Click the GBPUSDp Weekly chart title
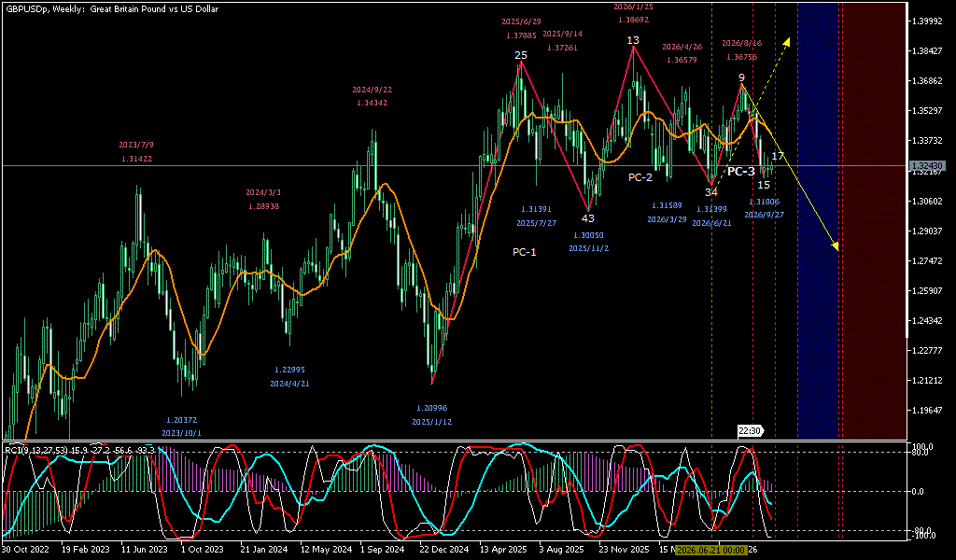The height and width of the screenshot is (560, 956). coord(111,9)
